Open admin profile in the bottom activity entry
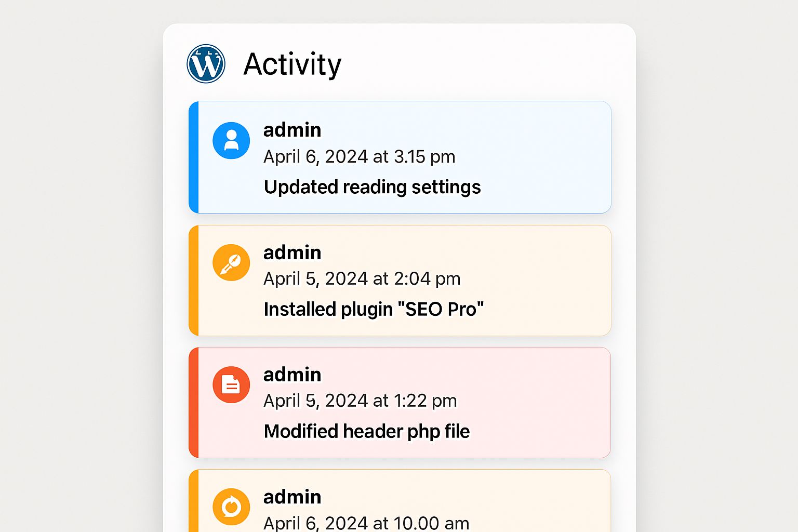Image resolution: width=798 pixels, height=532 pixels. tap(292, 497)
